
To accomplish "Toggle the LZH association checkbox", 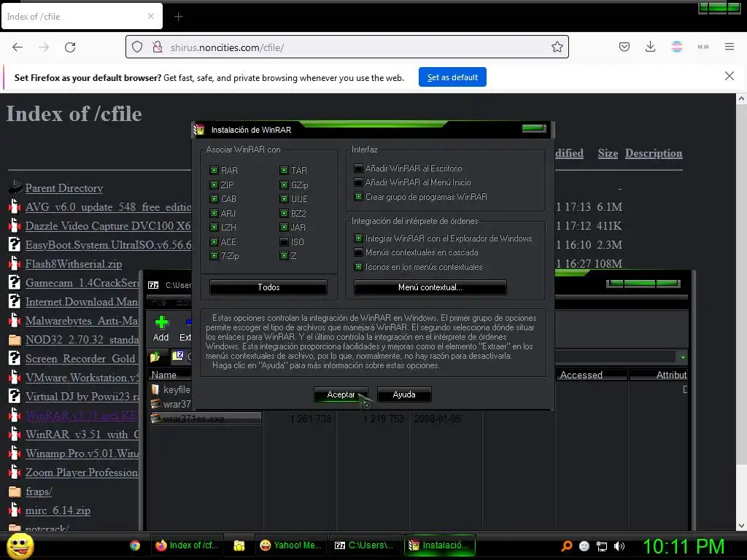I will coord(214,227).
